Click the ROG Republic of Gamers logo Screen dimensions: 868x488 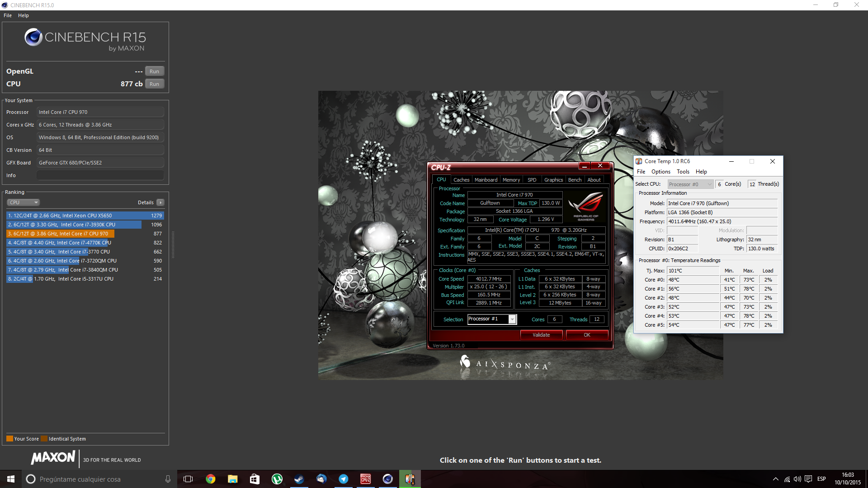coord(586,206)
